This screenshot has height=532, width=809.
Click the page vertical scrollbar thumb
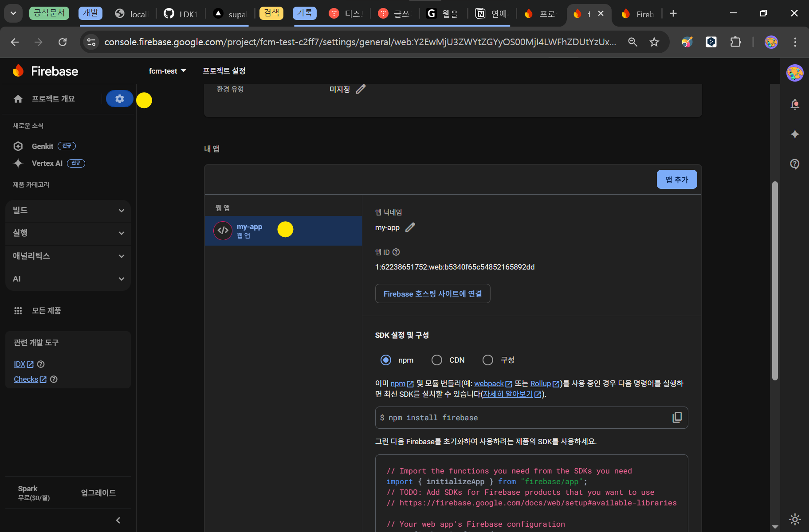point(775,280)
